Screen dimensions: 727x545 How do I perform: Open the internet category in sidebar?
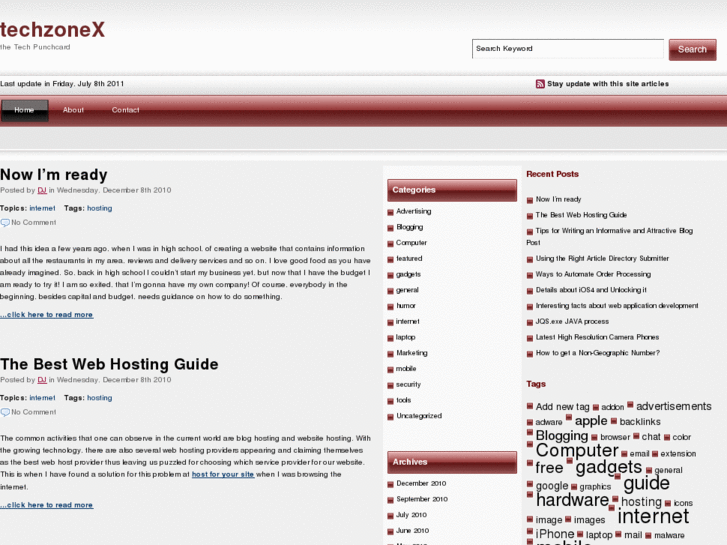(408, 321)
